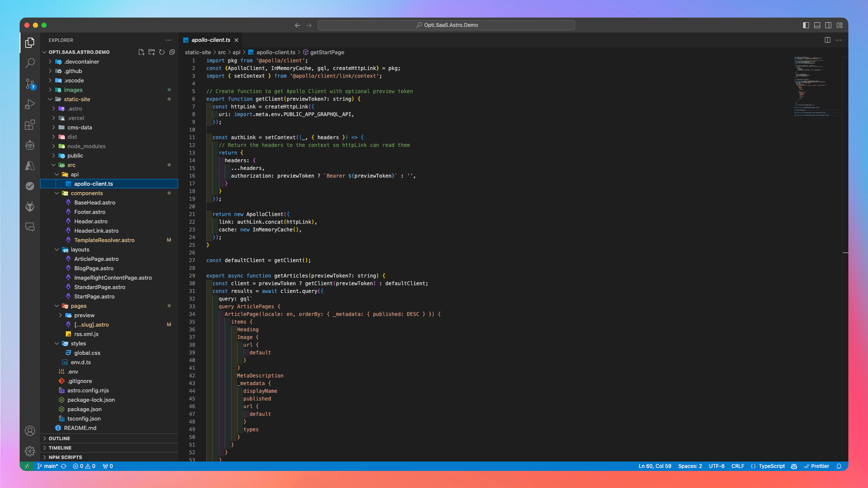868x488 pixels.
Task: Click the command center search field
Action: click(446, 25)
